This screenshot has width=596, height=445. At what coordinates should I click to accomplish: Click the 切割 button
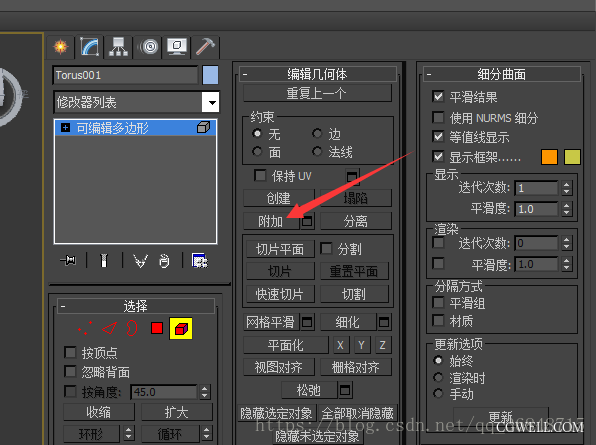[x=354, y=294]
